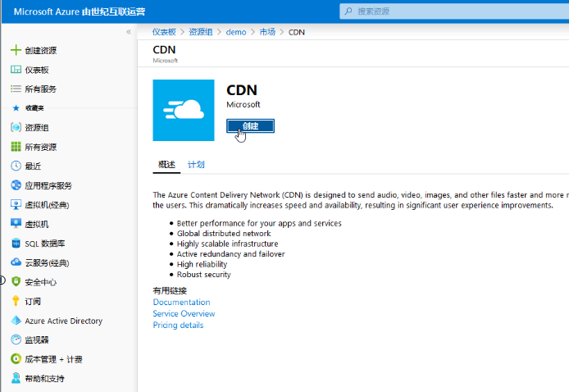Open the App Services globe icon
This screenshot has width=569, height=392.
pyautogui.click(x=16, y=185)
